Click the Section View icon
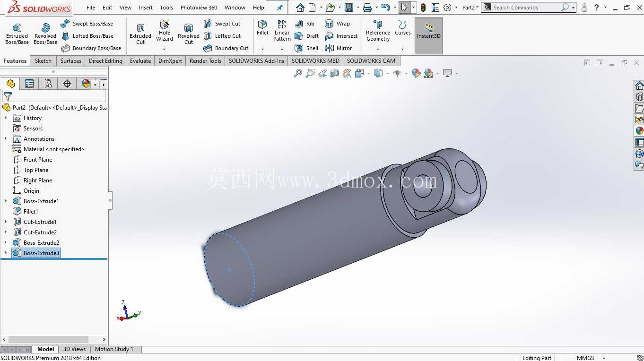Image resolution: width=644 pixels, height=361 pixels. [x=335, y=73]
